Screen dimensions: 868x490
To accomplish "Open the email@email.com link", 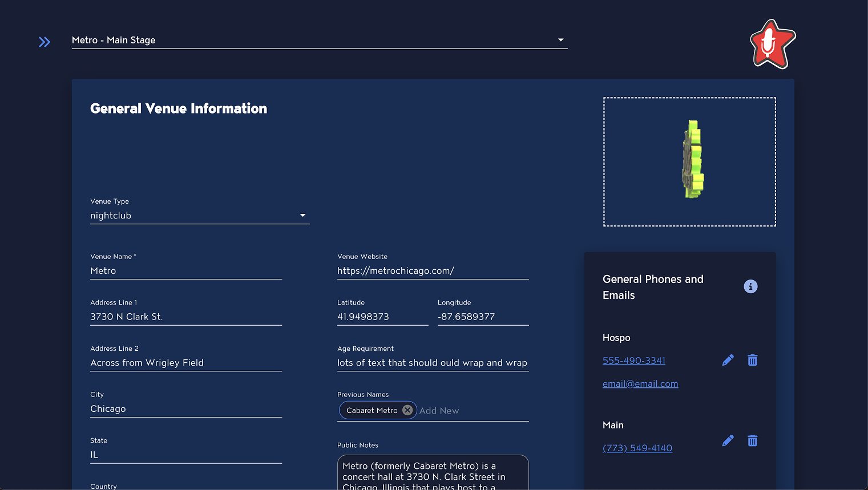I will (640, 384).
